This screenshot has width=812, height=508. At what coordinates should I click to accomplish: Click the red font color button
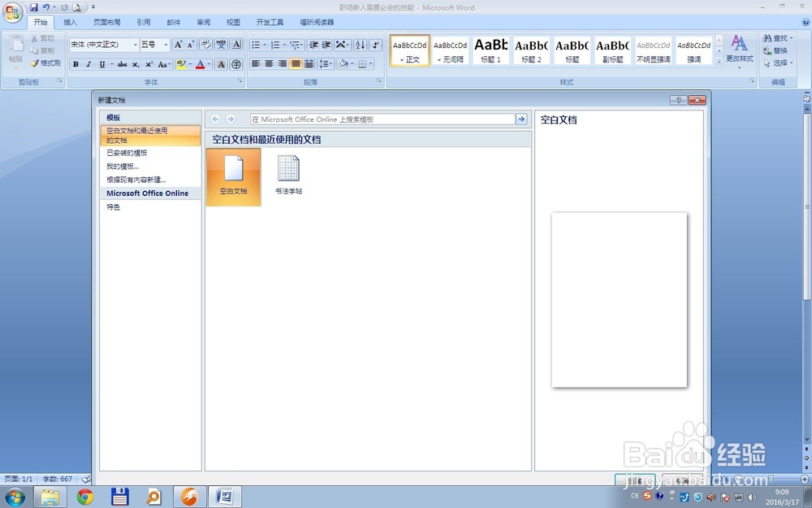(201, 64)
